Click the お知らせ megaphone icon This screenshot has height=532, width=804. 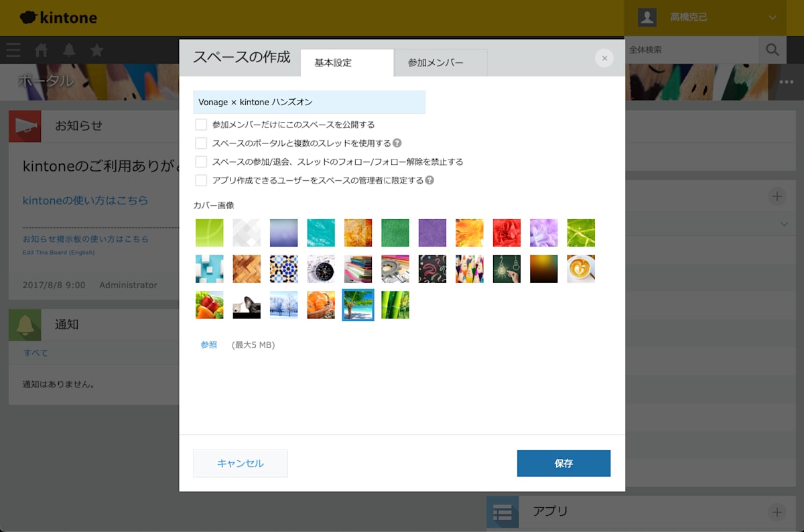25,125
